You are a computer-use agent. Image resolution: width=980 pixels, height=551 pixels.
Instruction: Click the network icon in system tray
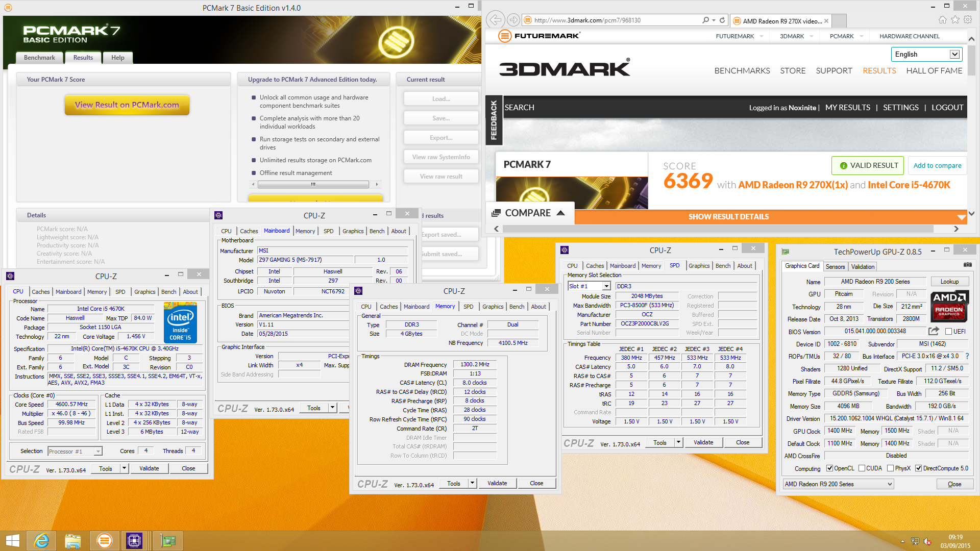[915, 542]
